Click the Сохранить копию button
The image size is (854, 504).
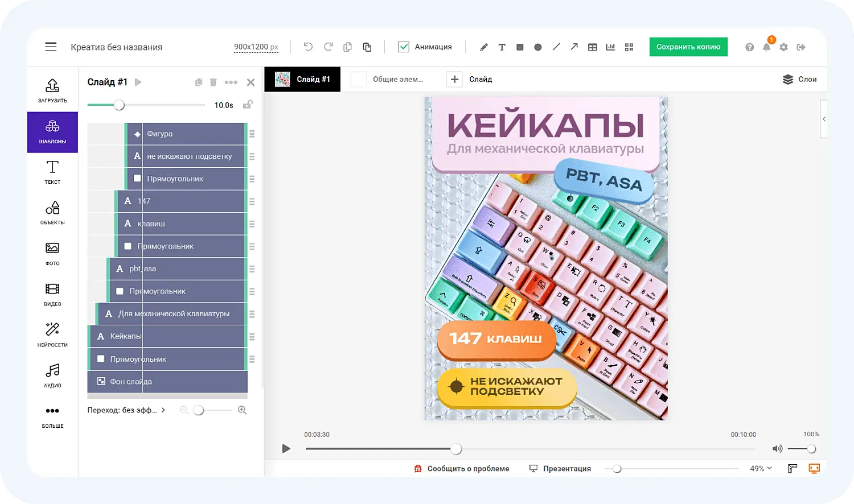[x=688, y=47]
